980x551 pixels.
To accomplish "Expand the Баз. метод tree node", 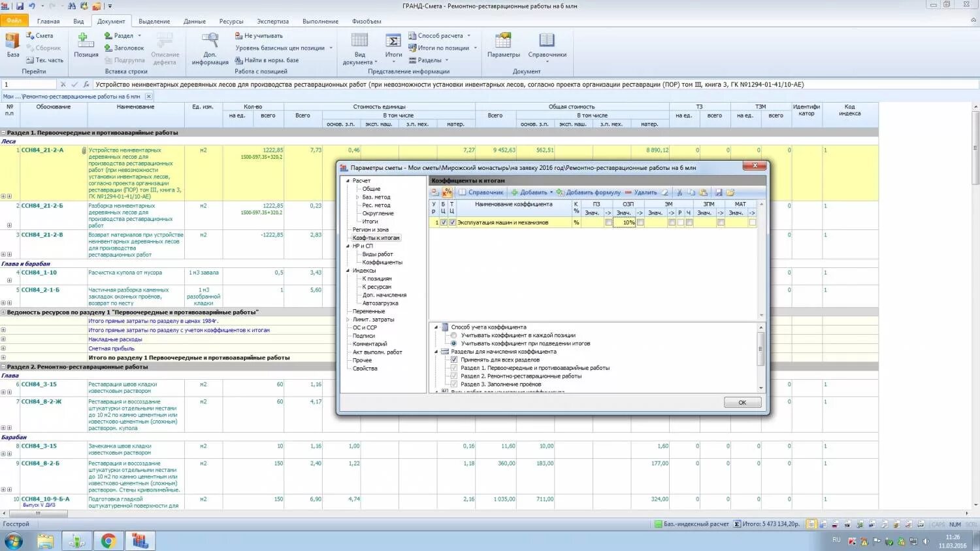I will 357,197.
